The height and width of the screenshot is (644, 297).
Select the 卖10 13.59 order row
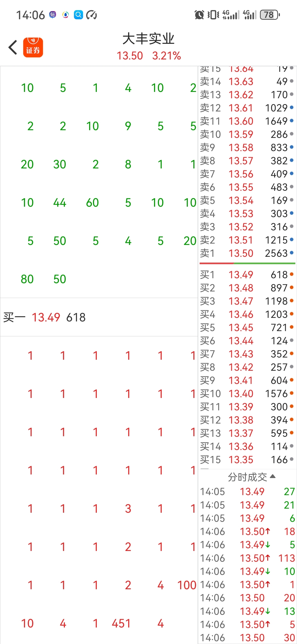[247, 134]
